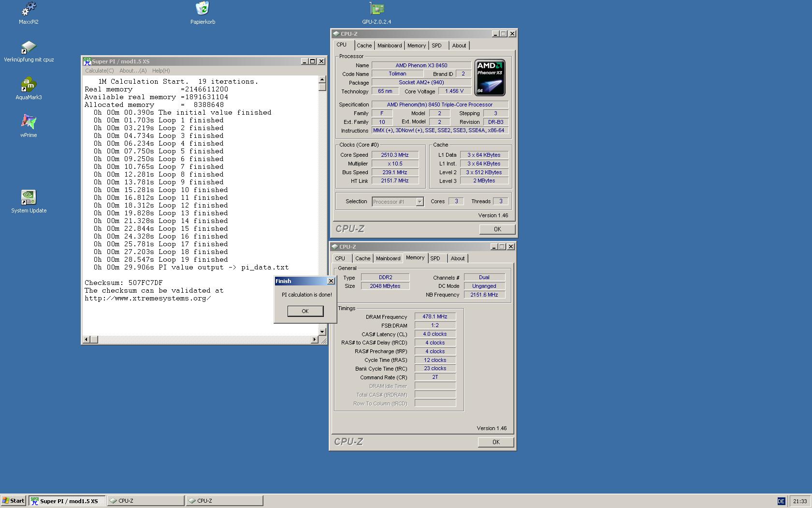Open the About...(A) menu in Super PI

pyautogui.click(x=133, y=71)
